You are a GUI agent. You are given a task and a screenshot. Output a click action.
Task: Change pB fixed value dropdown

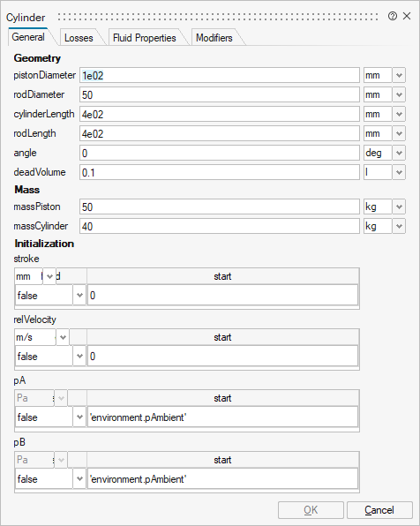click(79, 478)
